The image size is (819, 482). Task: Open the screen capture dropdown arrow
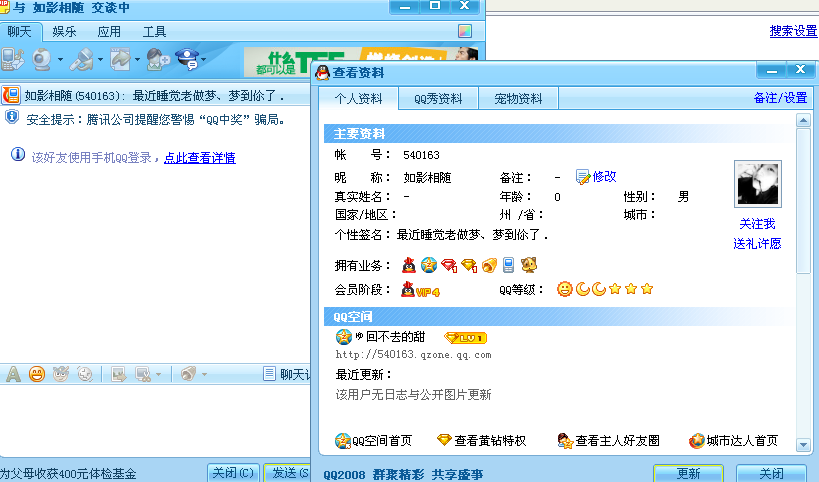pos(158,374)
